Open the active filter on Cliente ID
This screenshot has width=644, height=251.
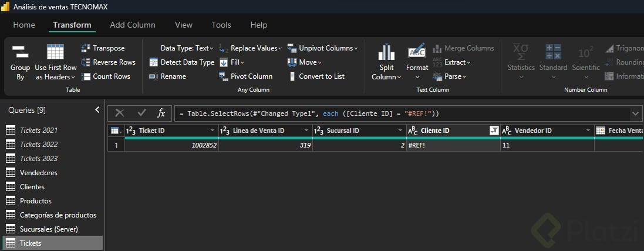pos(494,130)
